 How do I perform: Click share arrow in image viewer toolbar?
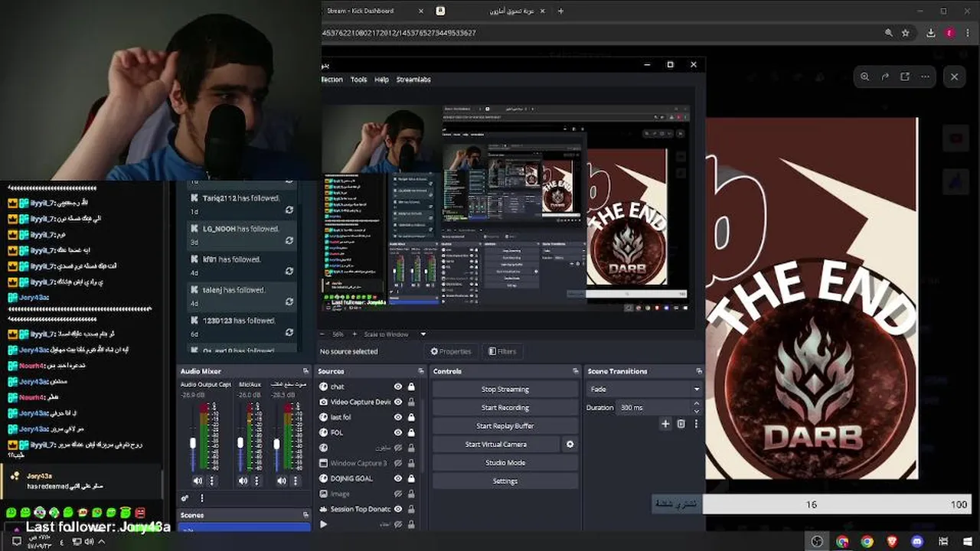tap(884, 77)
